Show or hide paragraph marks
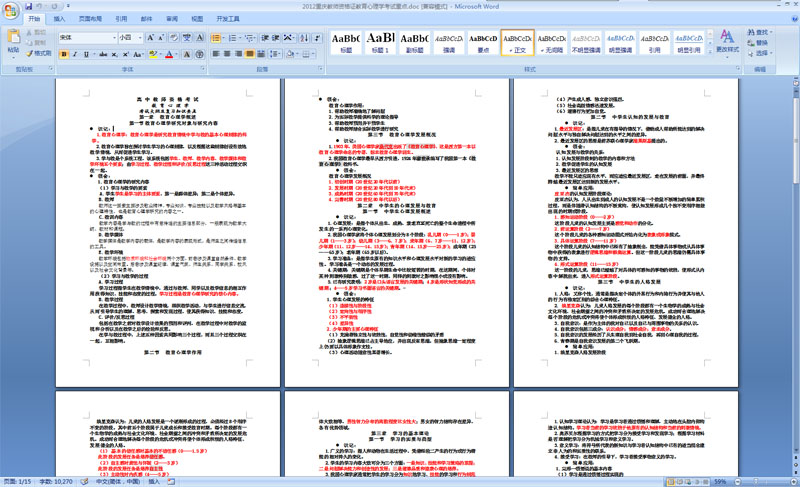This screenshot has height=487, width=800. pyautogui.click(x=317, y=38)
